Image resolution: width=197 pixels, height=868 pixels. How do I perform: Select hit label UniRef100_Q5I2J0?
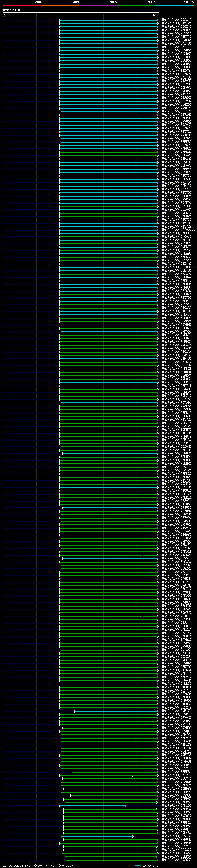pos(177,775)
